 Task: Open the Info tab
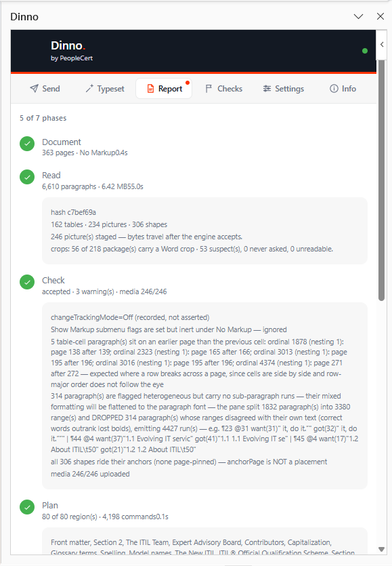[343, 89]
